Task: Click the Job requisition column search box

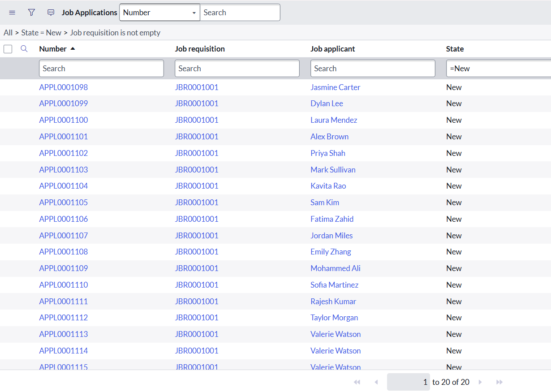Action: click(x=237, y=69)
